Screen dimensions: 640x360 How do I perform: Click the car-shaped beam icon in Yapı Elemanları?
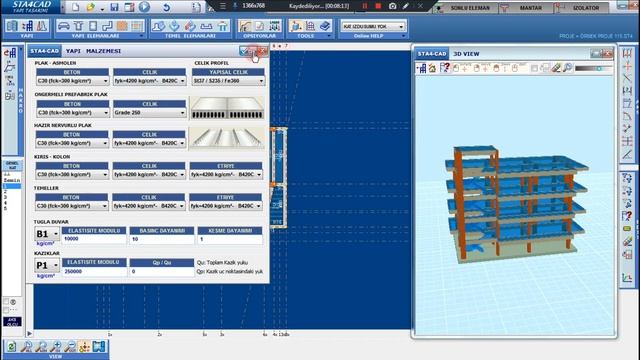coord(64,26)
